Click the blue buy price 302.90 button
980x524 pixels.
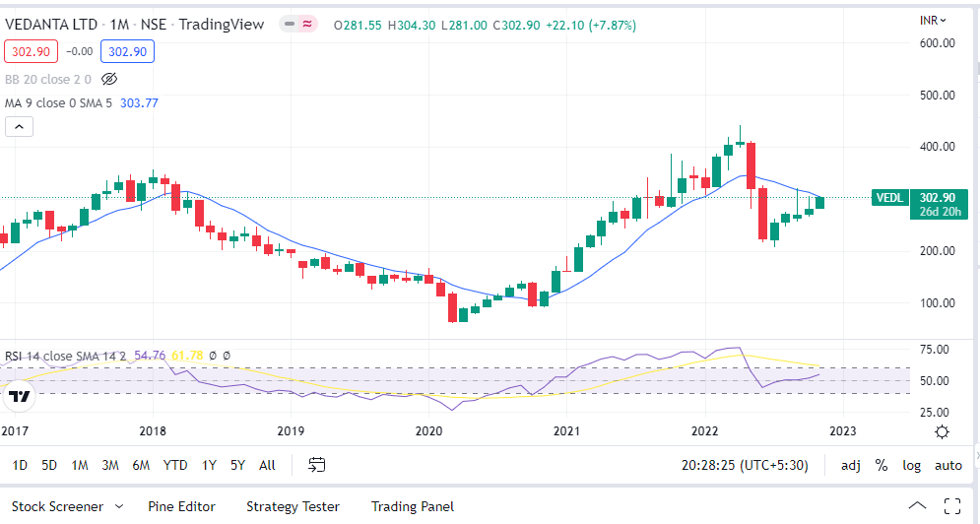point(127,51)
